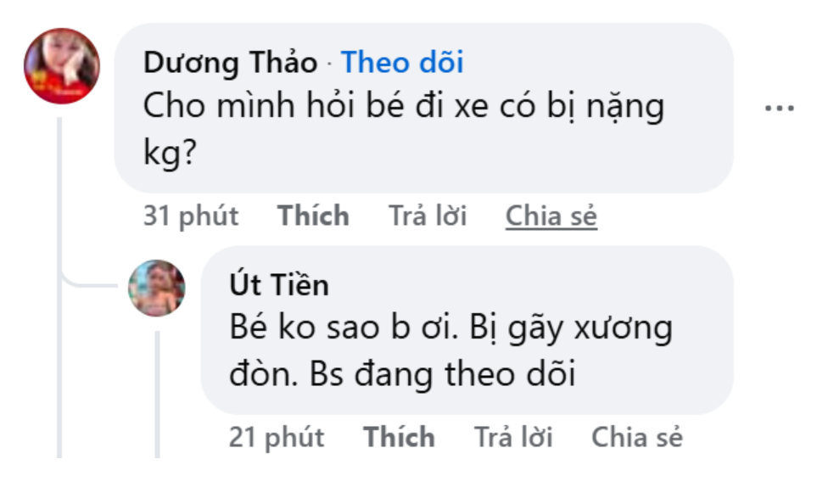
Task: Open Dương Thảo's profile picture
Action: pos(61,66)
